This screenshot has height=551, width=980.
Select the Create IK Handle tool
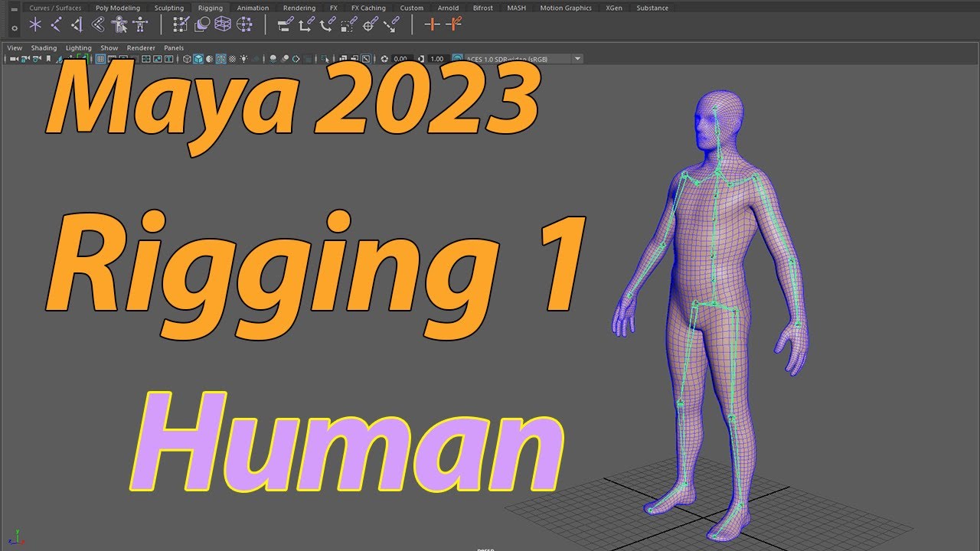77,24
